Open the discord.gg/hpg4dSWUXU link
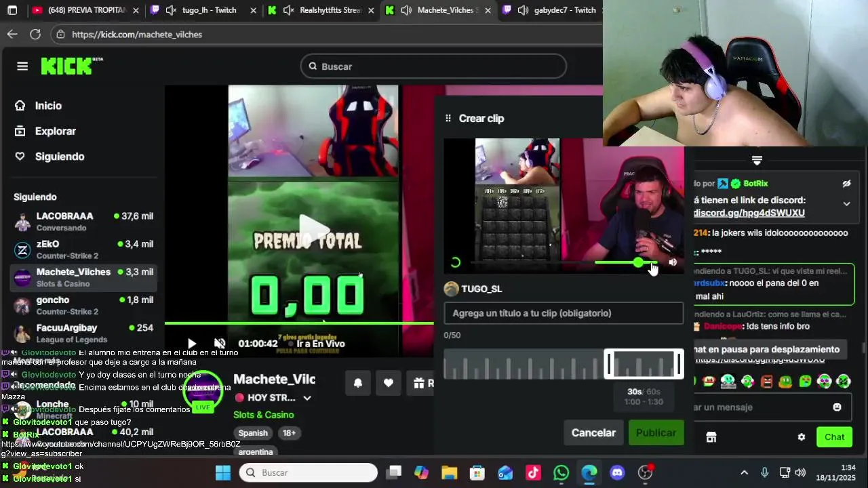 click(749, 213)
